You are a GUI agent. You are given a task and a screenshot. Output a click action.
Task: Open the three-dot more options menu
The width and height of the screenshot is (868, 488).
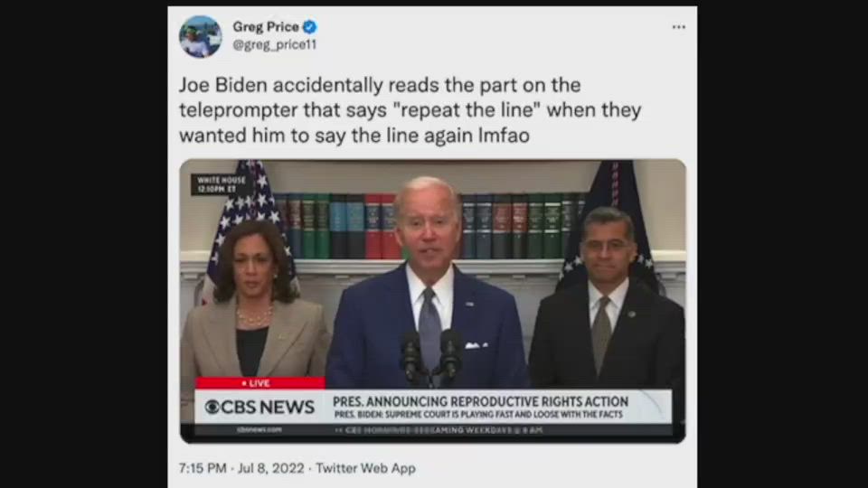tap(679, 27)
